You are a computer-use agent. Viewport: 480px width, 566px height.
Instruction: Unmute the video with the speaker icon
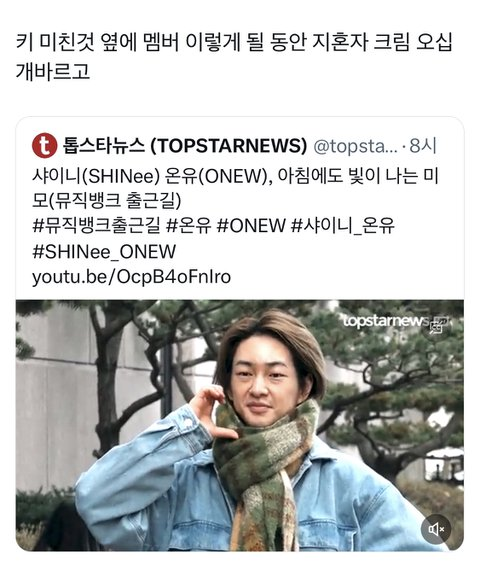[436, 529]
